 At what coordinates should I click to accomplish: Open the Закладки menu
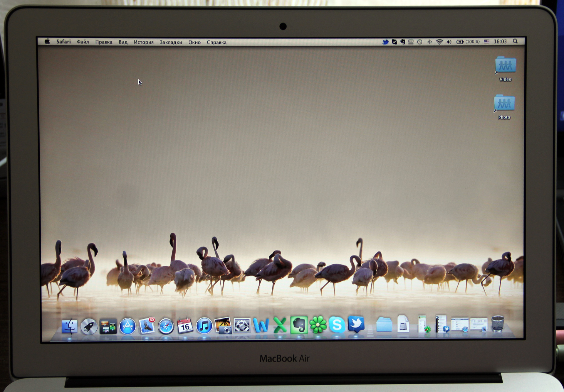pyautogui.click(x=171, y=42)
